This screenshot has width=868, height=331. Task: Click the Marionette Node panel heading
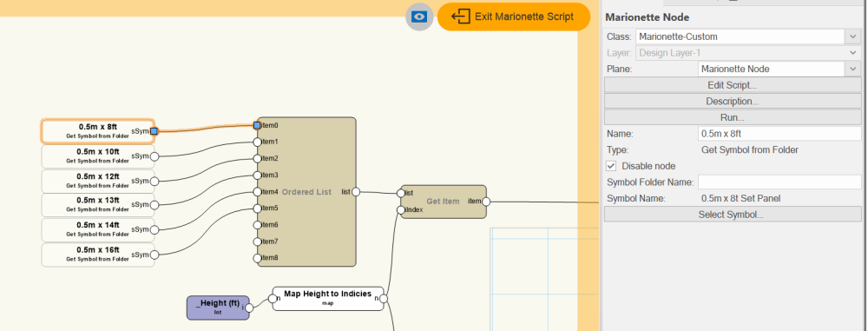pyautogui.click(x=648, y=17)
